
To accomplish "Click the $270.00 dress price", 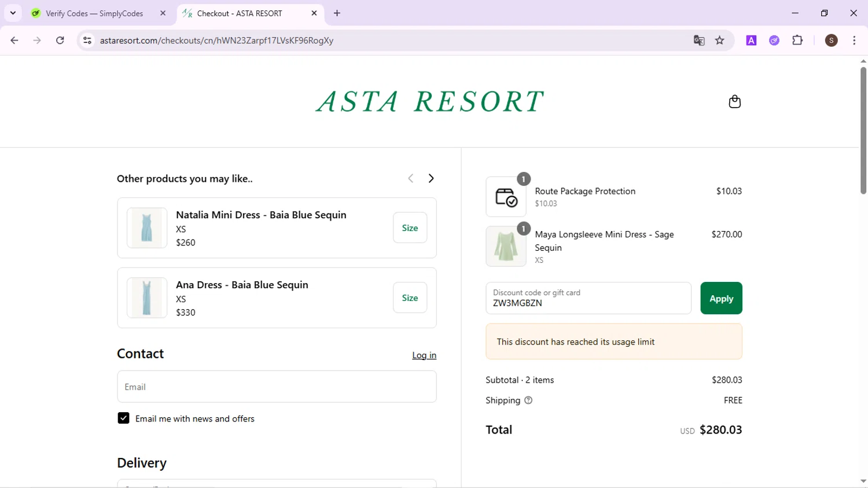I will 727,234.
